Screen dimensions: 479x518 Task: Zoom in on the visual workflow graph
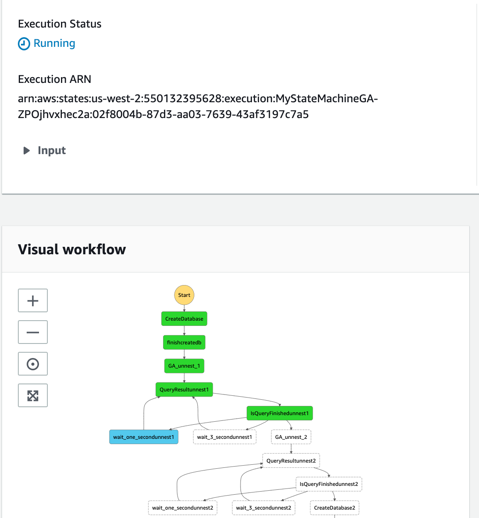click(33, 300)
